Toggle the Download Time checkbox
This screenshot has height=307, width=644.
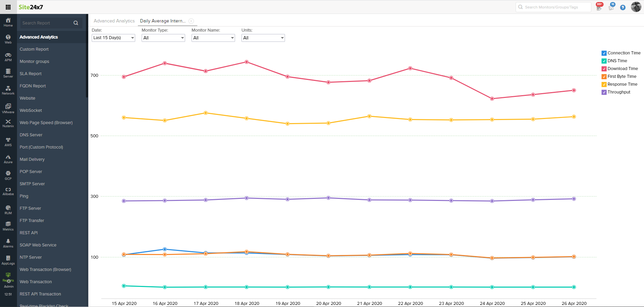coord(604,69)
